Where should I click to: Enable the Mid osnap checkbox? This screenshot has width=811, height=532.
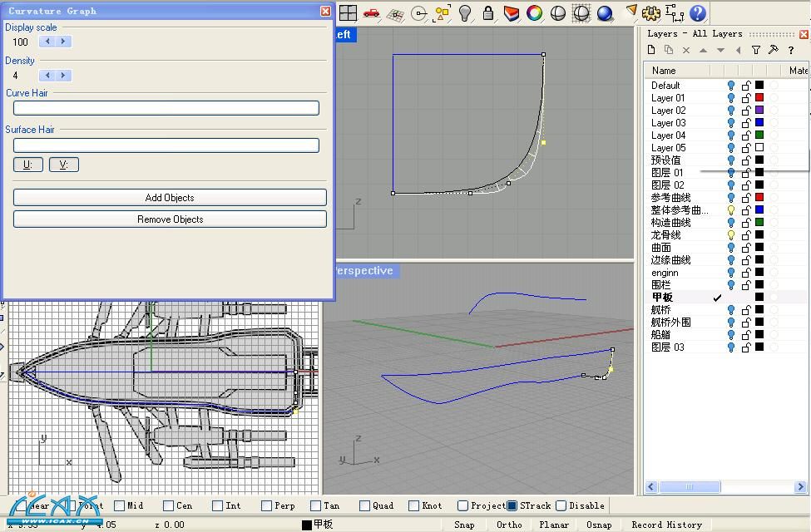[120, 505]
